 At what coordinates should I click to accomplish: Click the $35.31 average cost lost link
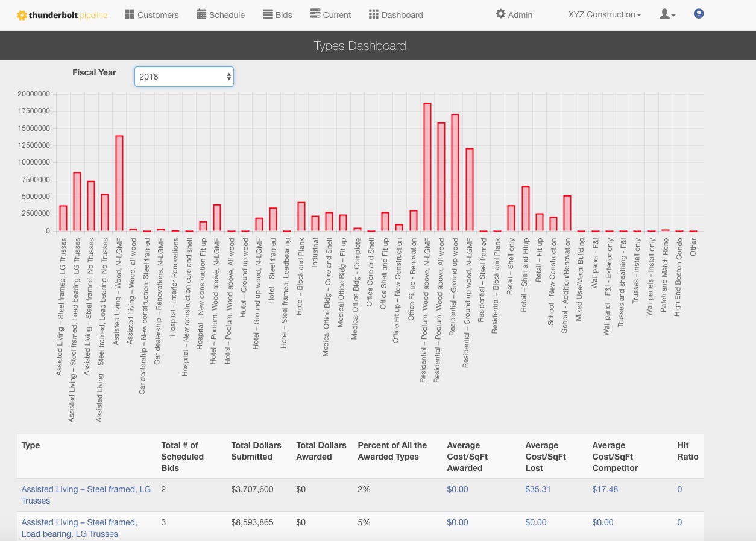538,489
